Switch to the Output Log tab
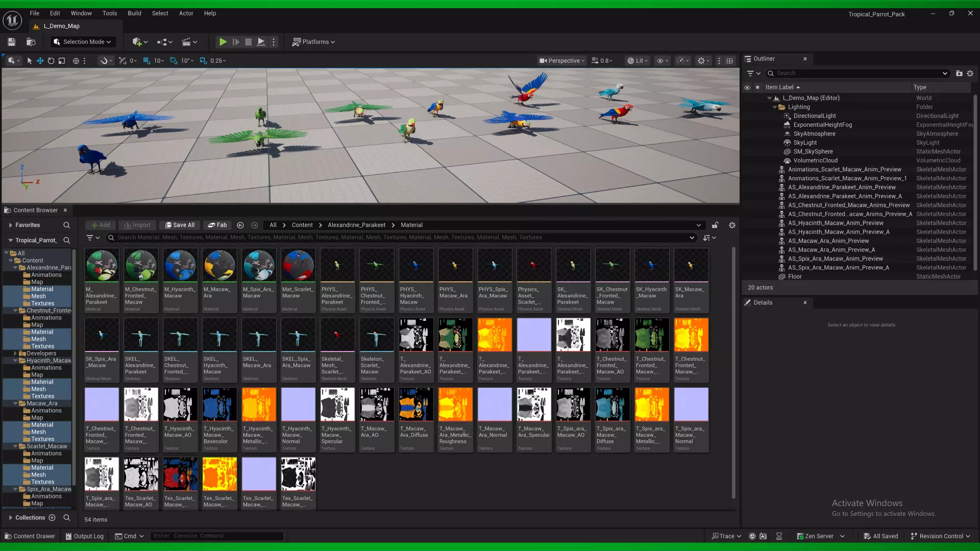Viewport: 980px width, 551px height. [84, 536]
